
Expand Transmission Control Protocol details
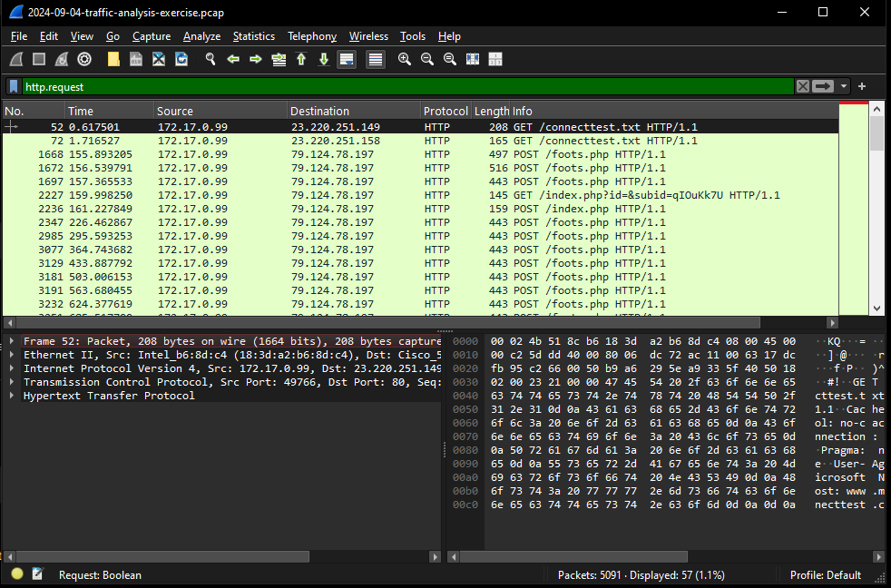(x=12, y=382)
